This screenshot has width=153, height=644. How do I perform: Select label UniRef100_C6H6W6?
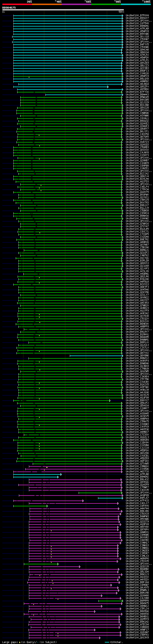click(x=137, y=535)
